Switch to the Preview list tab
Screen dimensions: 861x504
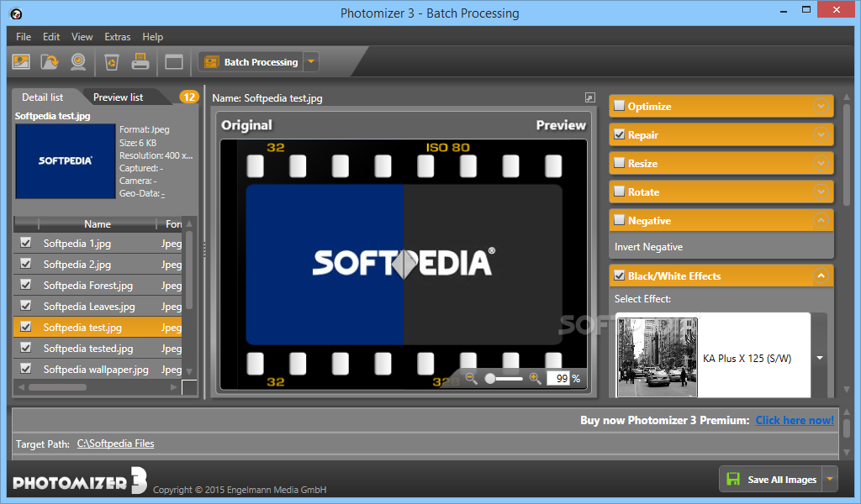click(118, 97)
